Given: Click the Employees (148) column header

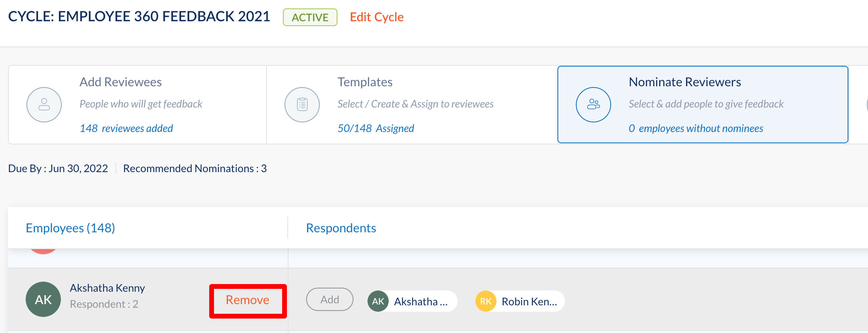Looking at the screenshot, I should 71,228.
